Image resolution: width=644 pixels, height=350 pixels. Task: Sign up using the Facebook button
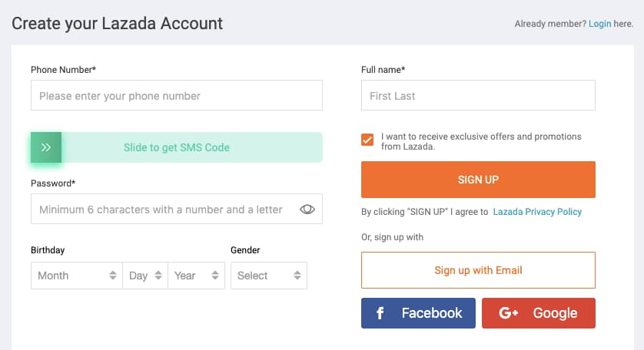418,313
